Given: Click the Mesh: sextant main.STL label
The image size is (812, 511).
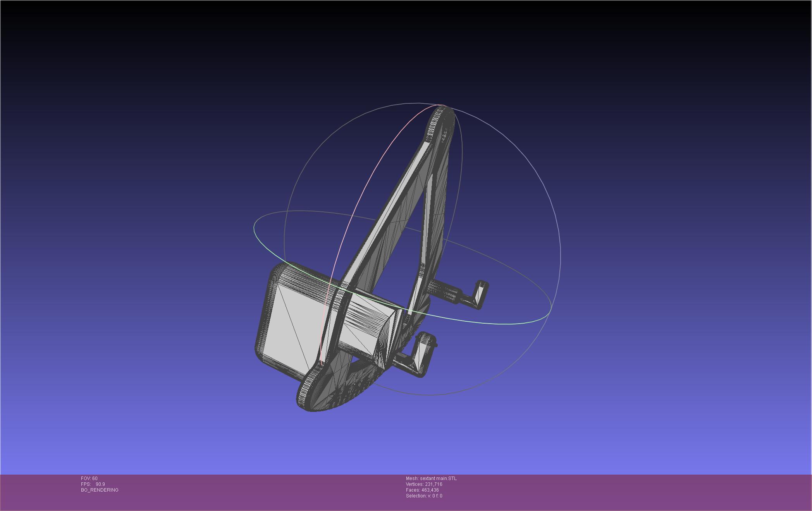Looking at the screenshot, I should coord(431,478).
